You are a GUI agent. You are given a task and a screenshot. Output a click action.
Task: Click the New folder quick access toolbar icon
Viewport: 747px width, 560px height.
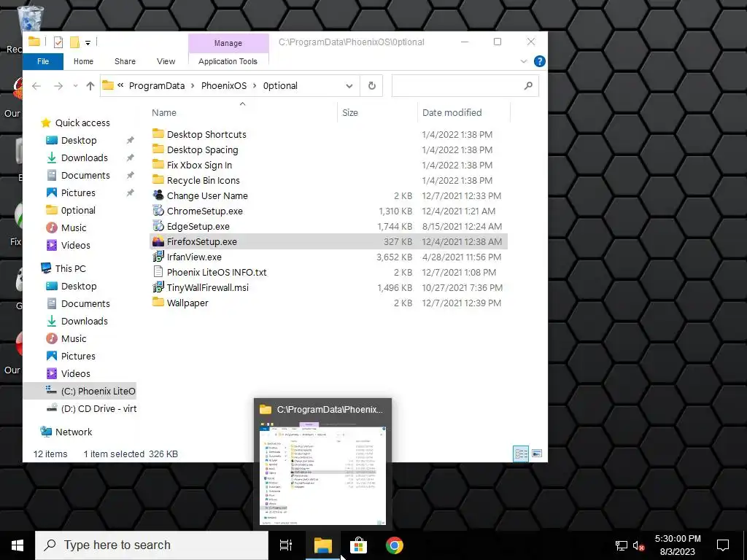74,42
